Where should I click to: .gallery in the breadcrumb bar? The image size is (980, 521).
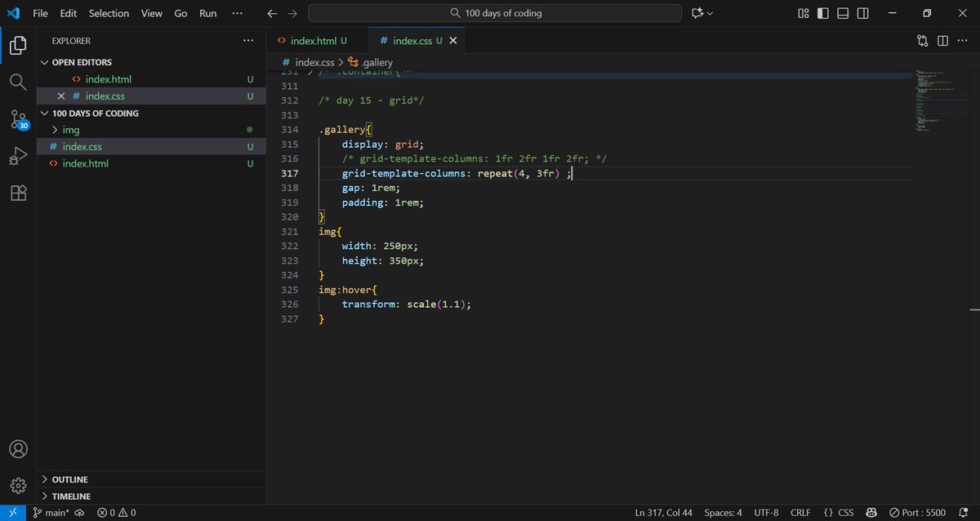pos(376,62)
